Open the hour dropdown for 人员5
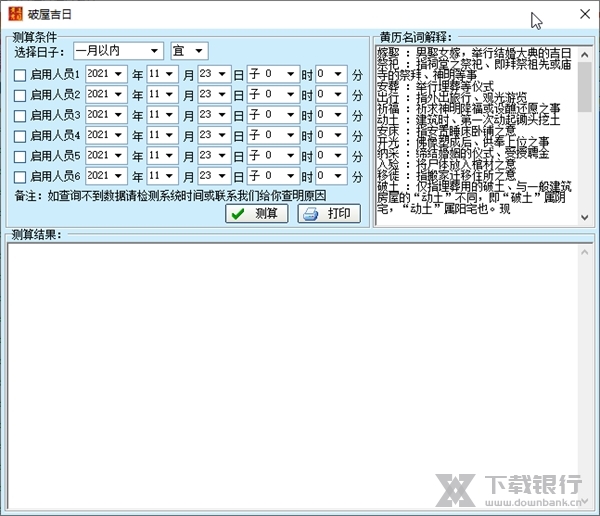Screen dimensions: 600x516 (x=273, y=155)
